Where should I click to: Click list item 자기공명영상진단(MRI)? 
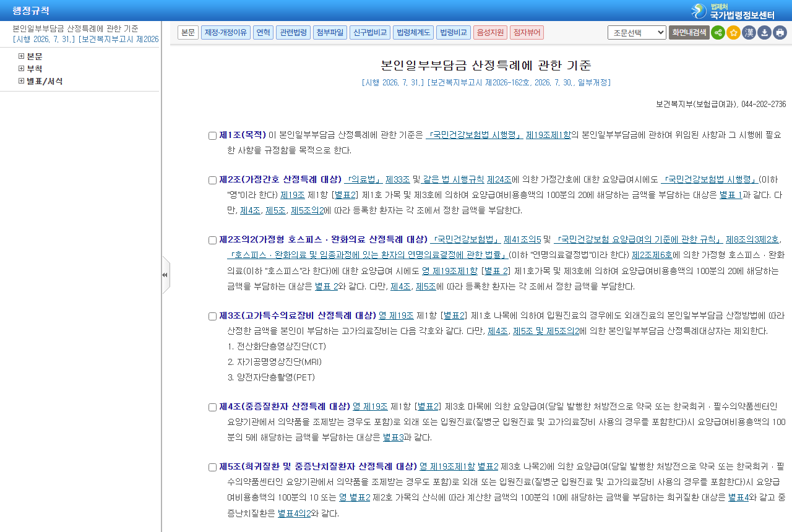(275, 362)
